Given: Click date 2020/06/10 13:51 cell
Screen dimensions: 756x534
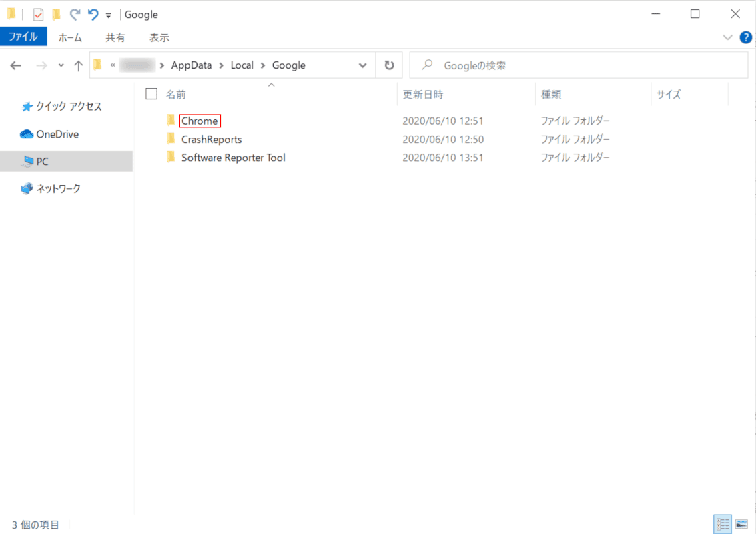Looking at the screenshot, I should tap(442, 158).
